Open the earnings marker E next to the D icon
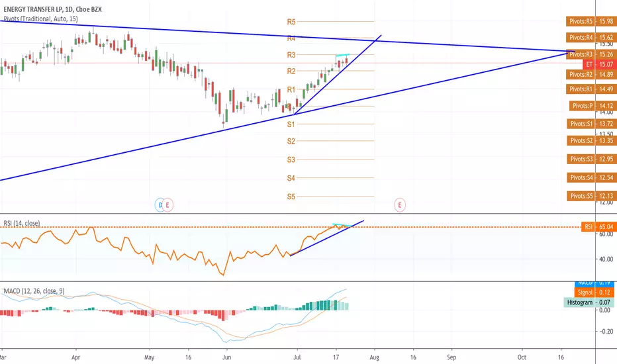The width and height of the screenshot is (617, 364). tap(167, 205)
